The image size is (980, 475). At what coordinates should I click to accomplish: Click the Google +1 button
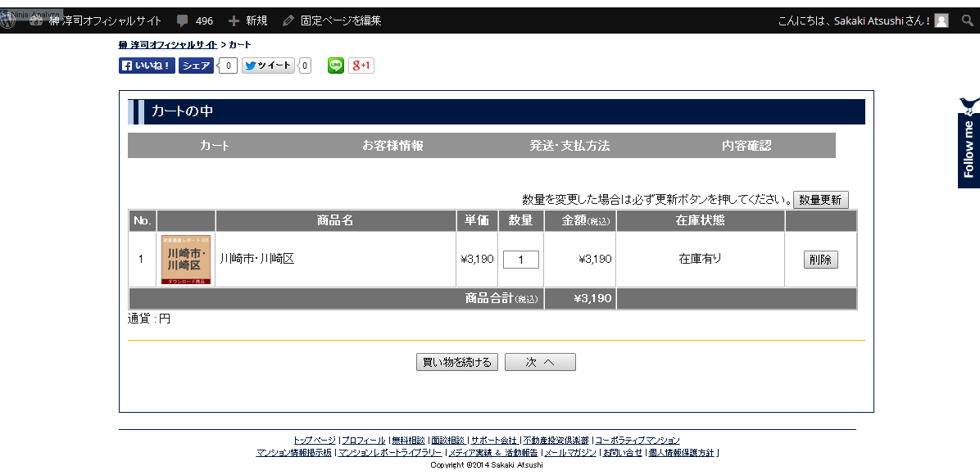pos(361,66)
